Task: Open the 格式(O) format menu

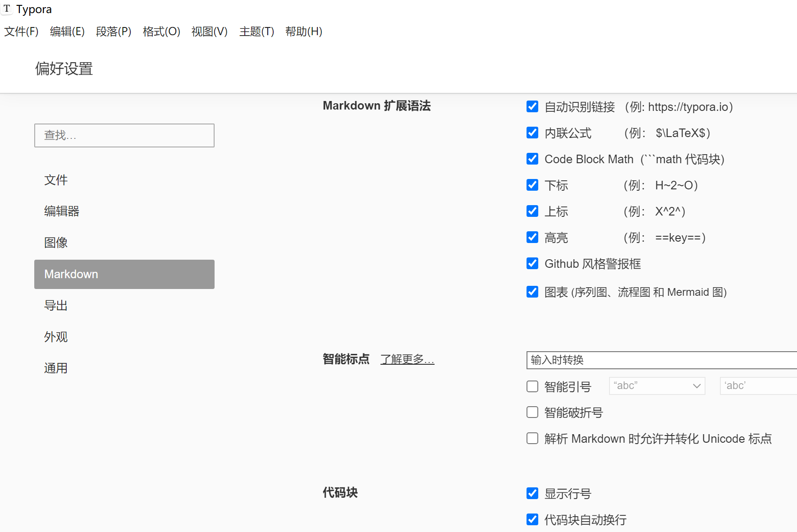Action: [161, 32]
